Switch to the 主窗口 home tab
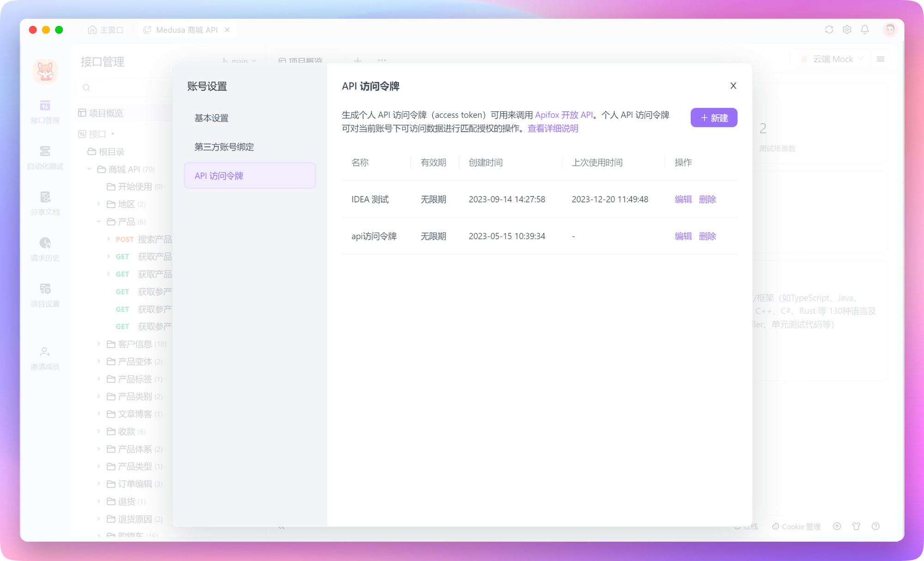 tap(105, 30)
